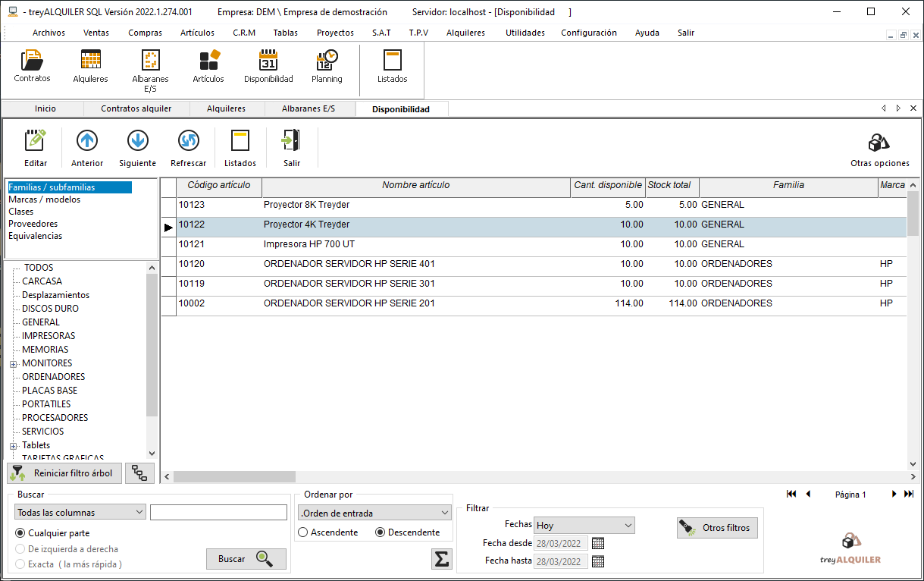Open the Configuración menu
Viewport: 924px width, 581px height.
(589, 33)
